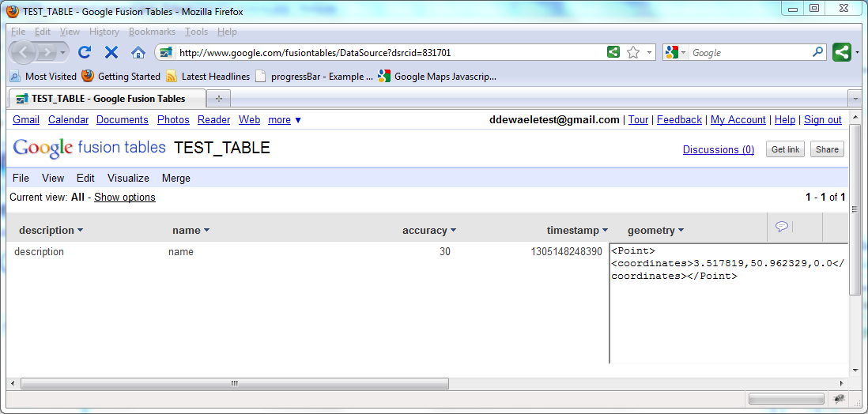
Task: Click the search magnifier icon
Action: pos(817,53)
